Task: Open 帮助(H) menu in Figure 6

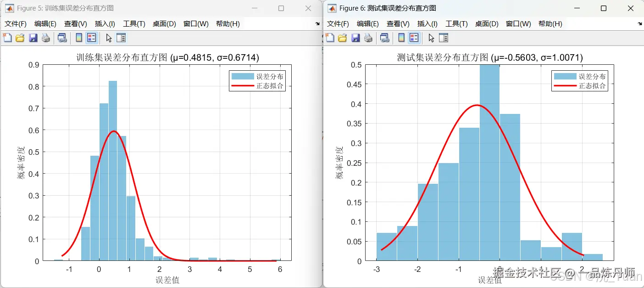Action: [x=550, y=24]
